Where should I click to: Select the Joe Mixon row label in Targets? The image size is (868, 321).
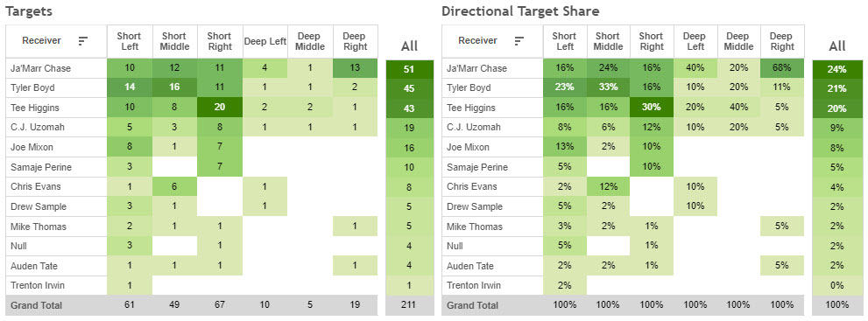click(31, 148)
